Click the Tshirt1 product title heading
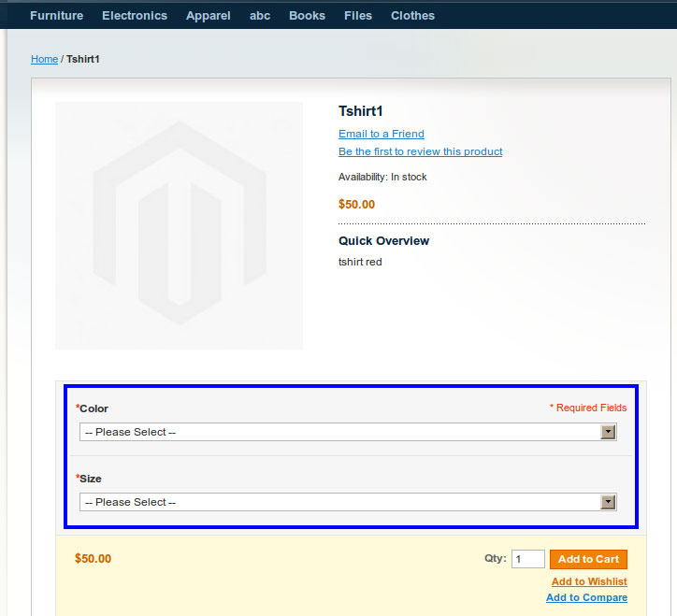 coord(361,111)
